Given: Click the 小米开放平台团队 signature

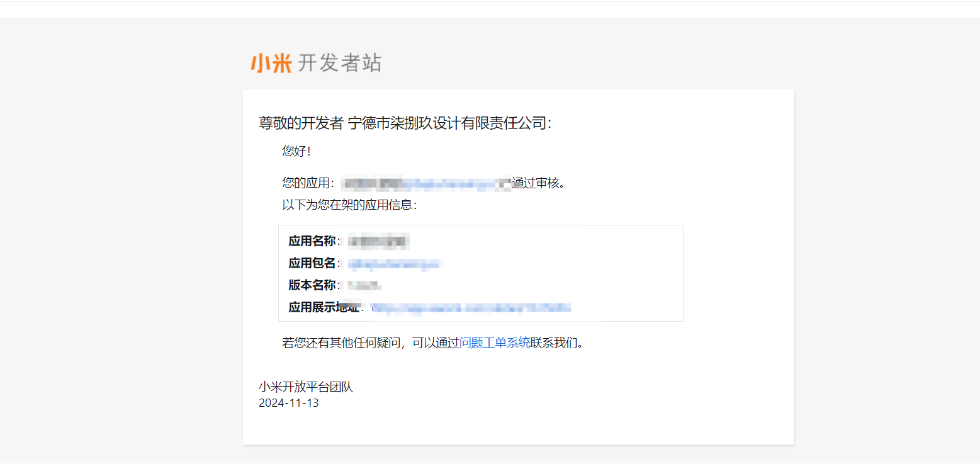Looking at the screenshot, I should tap(306, 387).
